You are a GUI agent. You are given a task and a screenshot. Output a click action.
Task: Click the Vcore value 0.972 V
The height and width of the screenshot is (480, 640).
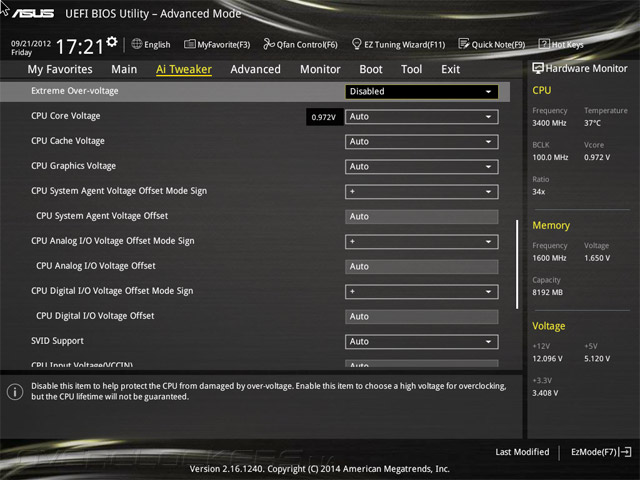(597, 157)
